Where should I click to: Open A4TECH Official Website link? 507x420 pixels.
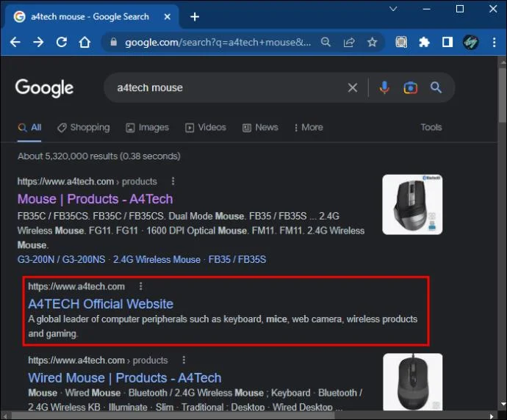click(x=101, y=304)
